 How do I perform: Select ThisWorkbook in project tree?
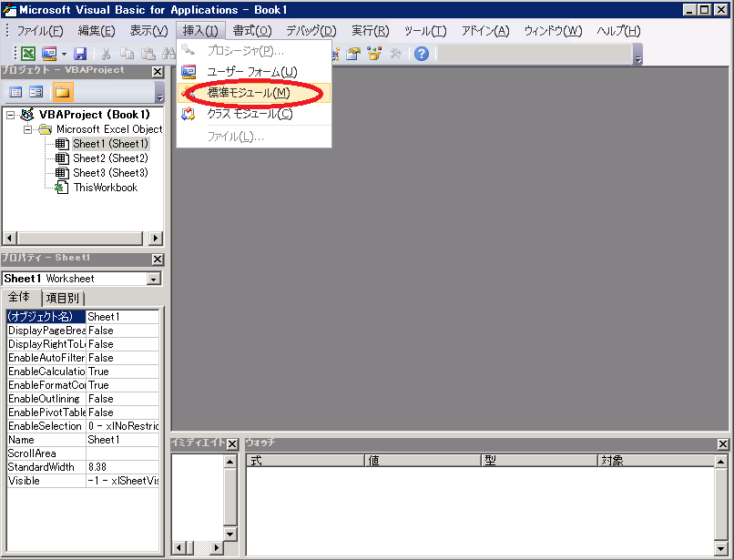pos(106,188)
